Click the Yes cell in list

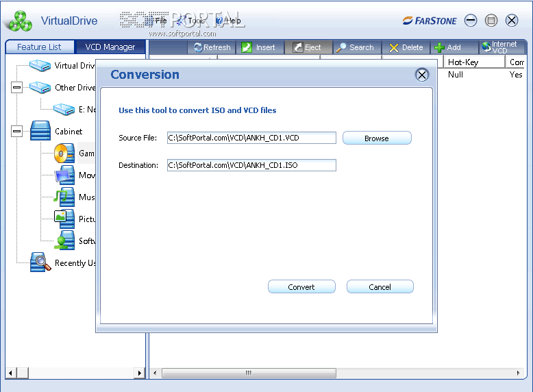[x=516, y=75]
